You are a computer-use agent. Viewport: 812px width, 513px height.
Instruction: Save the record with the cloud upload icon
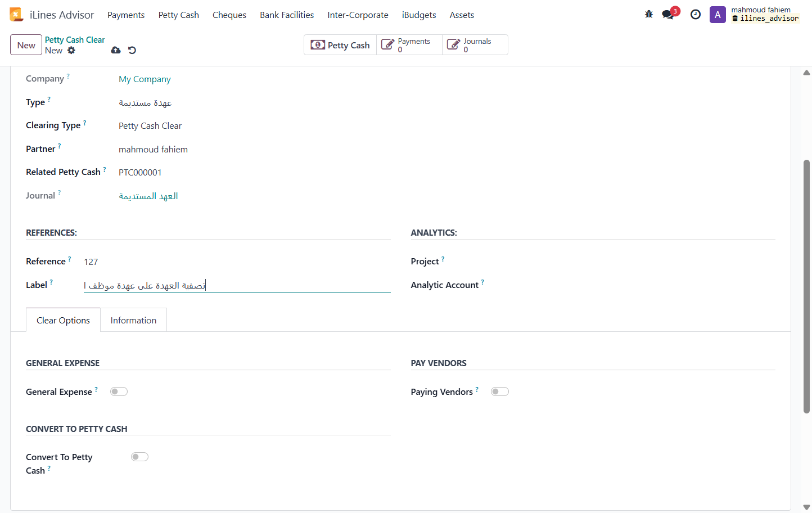point(116,50)
